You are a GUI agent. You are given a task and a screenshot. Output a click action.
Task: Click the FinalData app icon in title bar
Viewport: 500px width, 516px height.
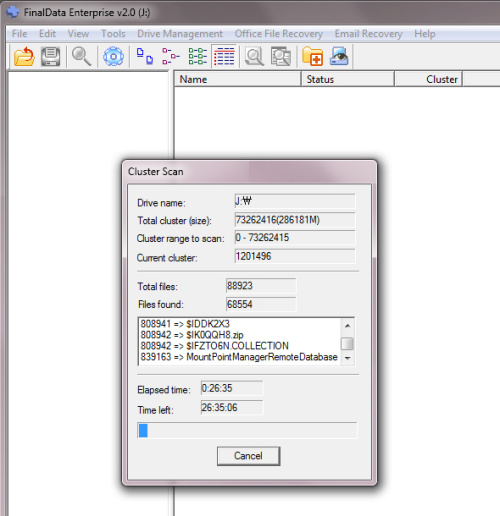(x=13, y=12)
